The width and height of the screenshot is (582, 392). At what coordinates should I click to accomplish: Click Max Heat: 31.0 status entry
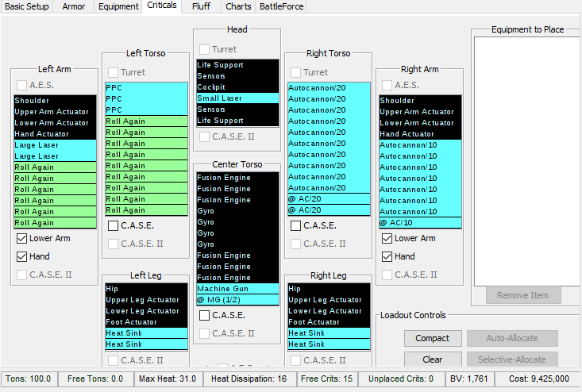[168, 379]
